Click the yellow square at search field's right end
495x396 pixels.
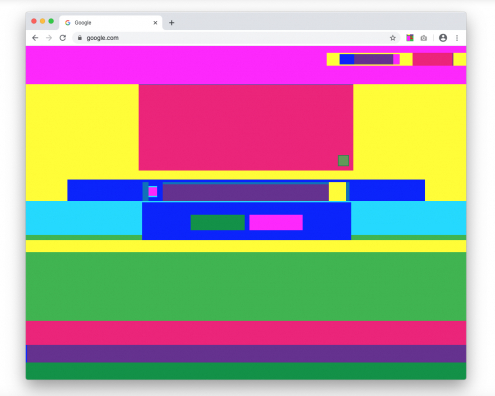coord(337,192)
